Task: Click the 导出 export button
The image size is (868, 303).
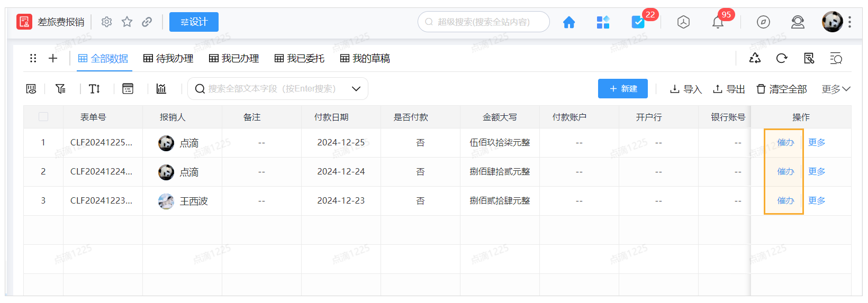Action: [729, 89]
